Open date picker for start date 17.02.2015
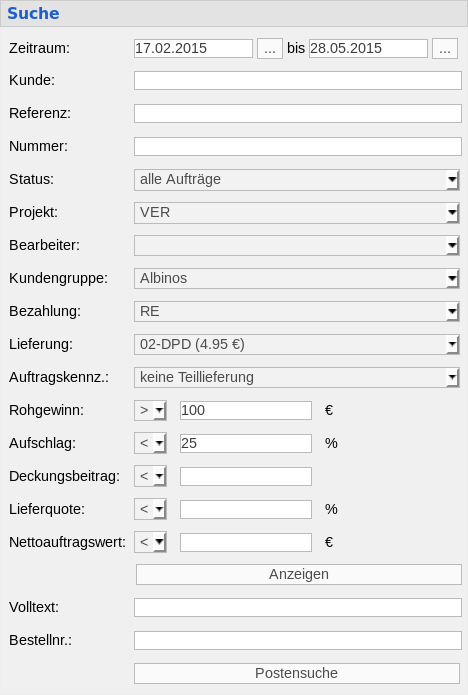 (270, 48)
